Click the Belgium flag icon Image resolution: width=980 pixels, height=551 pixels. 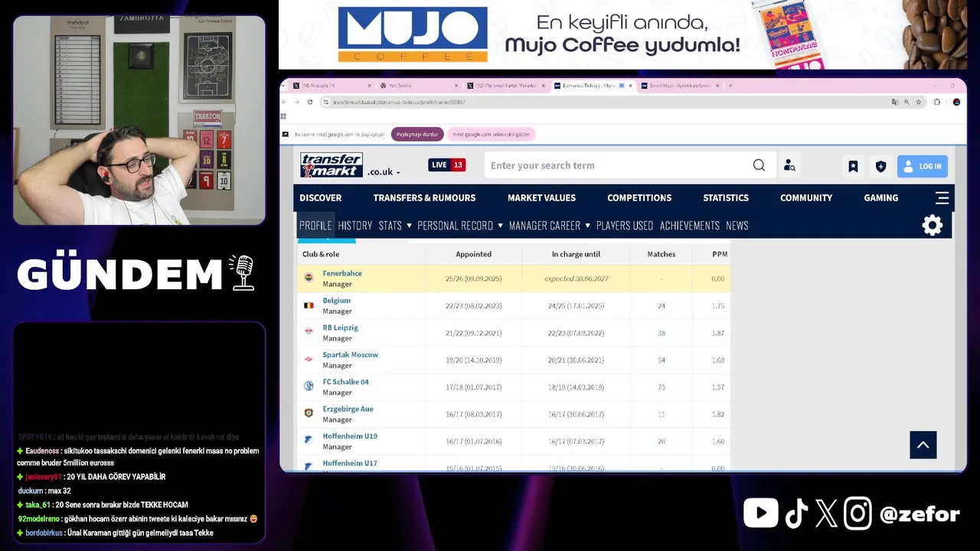coord(309,305)
